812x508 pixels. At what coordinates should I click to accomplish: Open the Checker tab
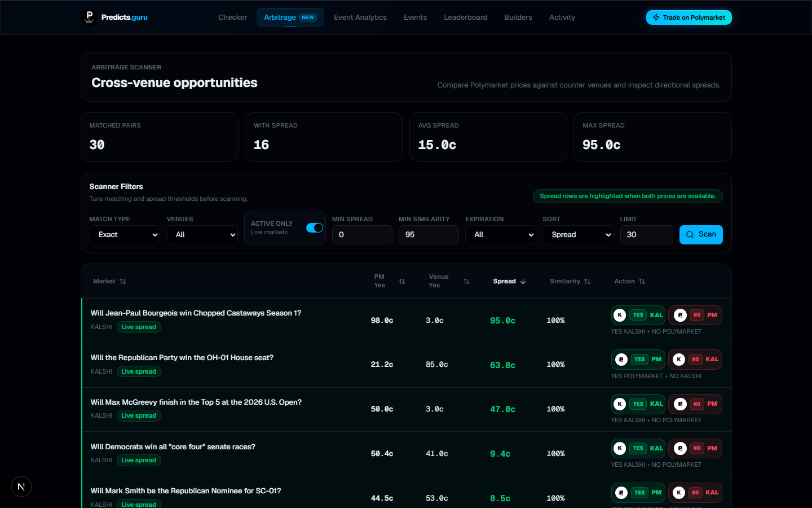[233, 17]
